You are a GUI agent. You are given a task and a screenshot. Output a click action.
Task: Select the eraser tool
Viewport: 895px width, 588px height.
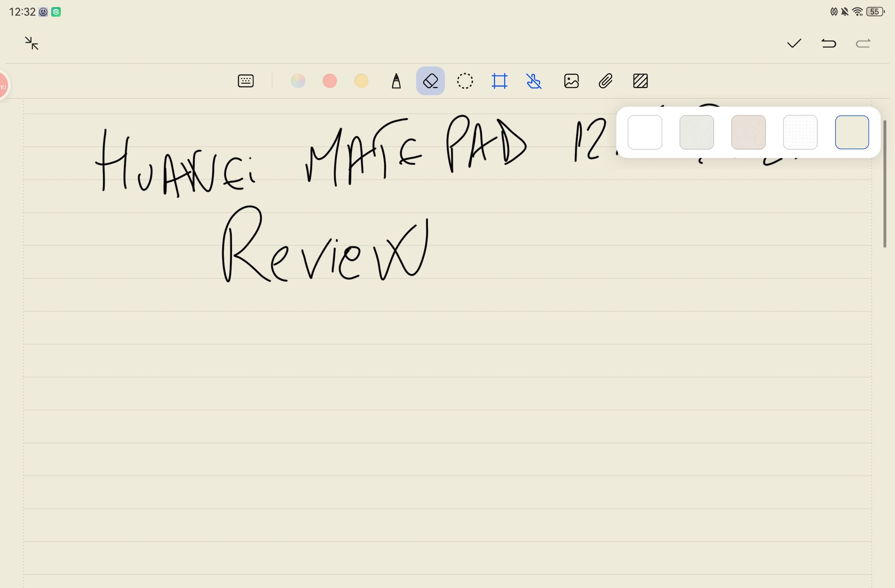click(x=430, y=81)
